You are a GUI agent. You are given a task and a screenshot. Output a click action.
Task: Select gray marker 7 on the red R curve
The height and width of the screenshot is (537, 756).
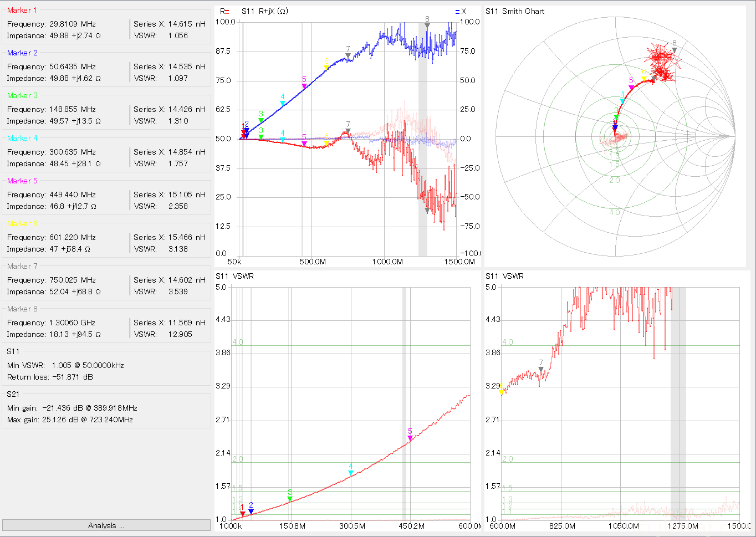pyautogui.click(x=348, y=131)
